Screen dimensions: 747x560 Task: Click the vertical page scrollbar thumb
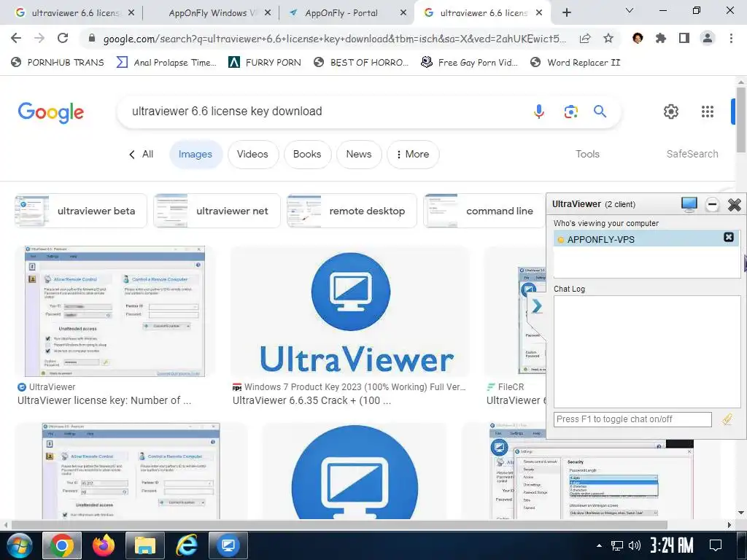click(741, 120)
